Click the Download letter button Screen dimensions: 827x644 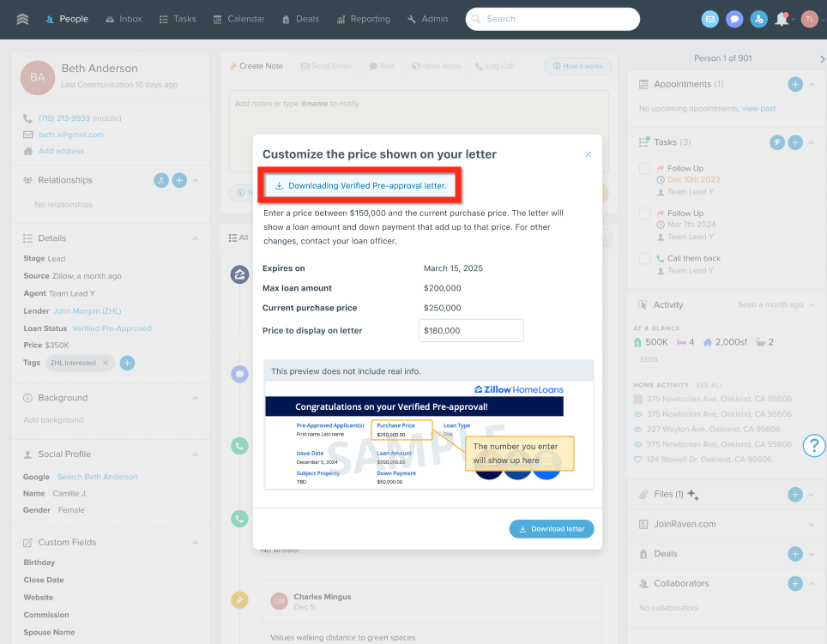[551, 529]
